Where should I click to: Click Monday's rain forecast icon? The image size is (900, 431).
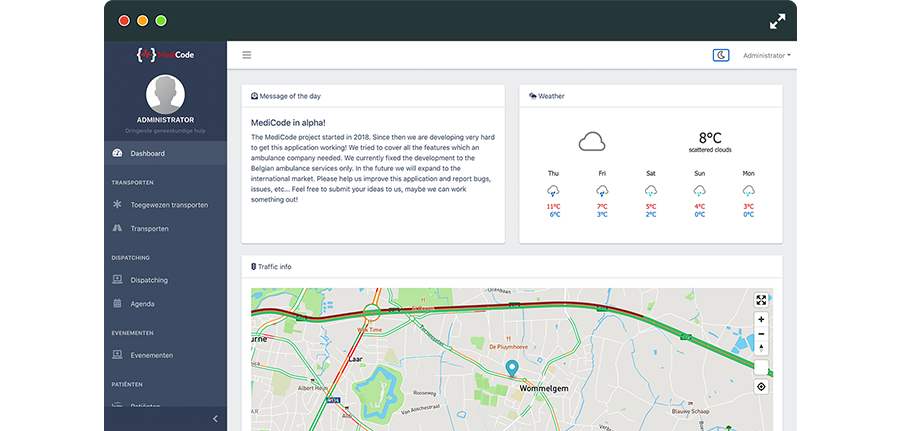pos(748,191)
